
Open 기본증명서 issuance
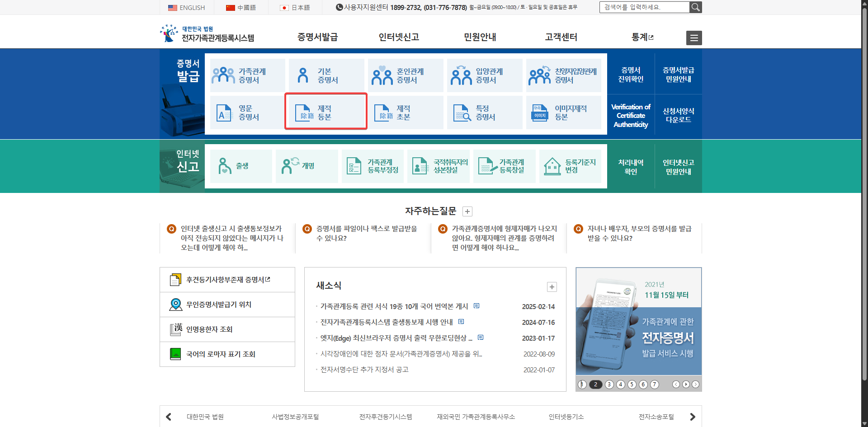pos(326,75)
